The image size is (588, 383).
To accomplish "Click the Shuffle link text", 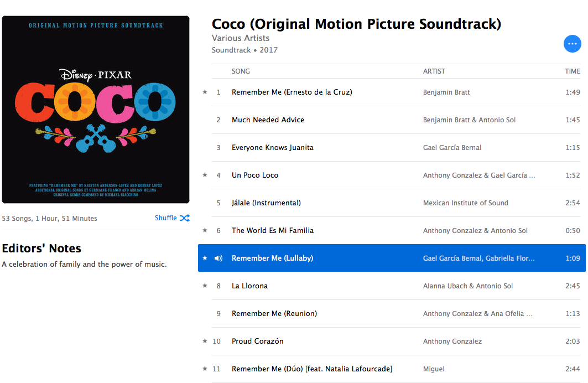I will (x=165, y=218).
